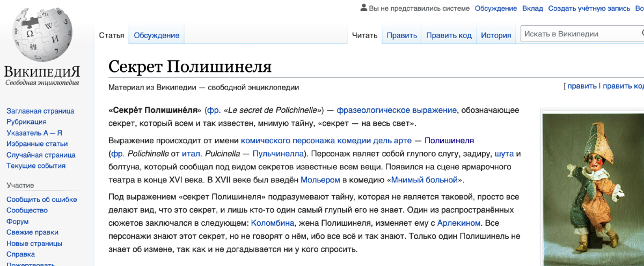Open the Pulcinella puppet image thumbnail
The image size is (644, 266).
[x=593, y=190]
